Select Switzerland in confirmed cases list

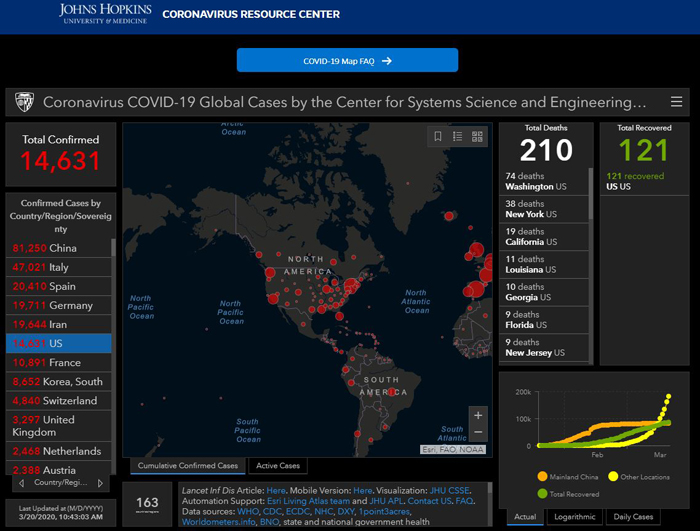58,401
